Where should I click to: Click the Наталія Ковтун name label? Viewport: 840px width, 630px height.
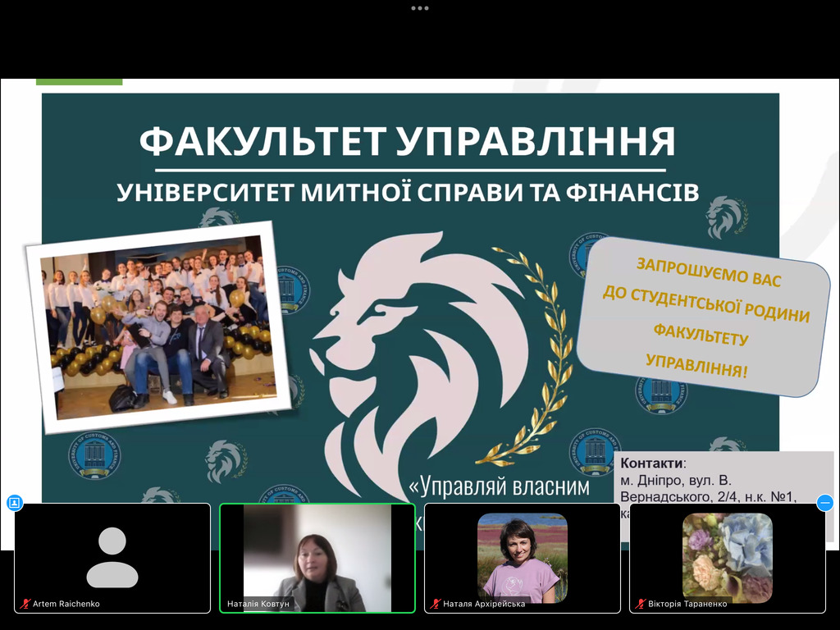pos(258,604)
